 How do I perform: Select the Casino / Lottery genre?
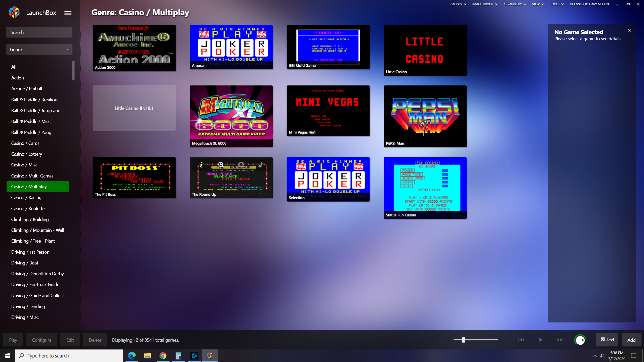coord(38,154)
